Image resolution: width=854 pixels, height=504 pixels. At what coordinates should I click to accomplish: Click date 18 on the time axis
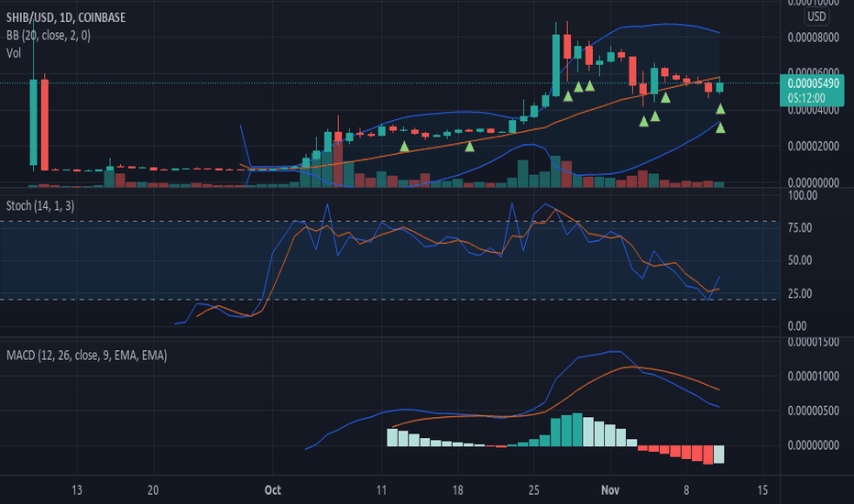click(x=457, y=490)
